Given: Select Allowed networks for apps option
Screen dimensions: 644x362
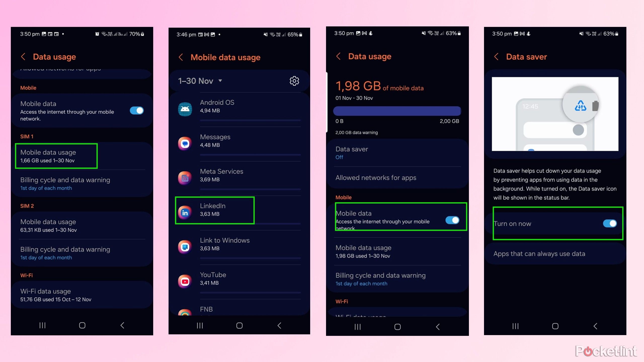Looking at the screenshot, I should [376, 177].
